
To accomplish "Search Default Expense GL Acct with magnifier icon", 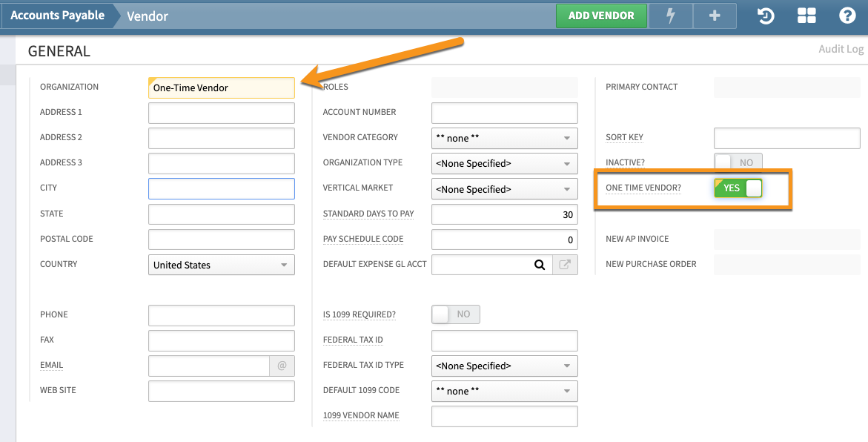I will [x=540, y=265].
